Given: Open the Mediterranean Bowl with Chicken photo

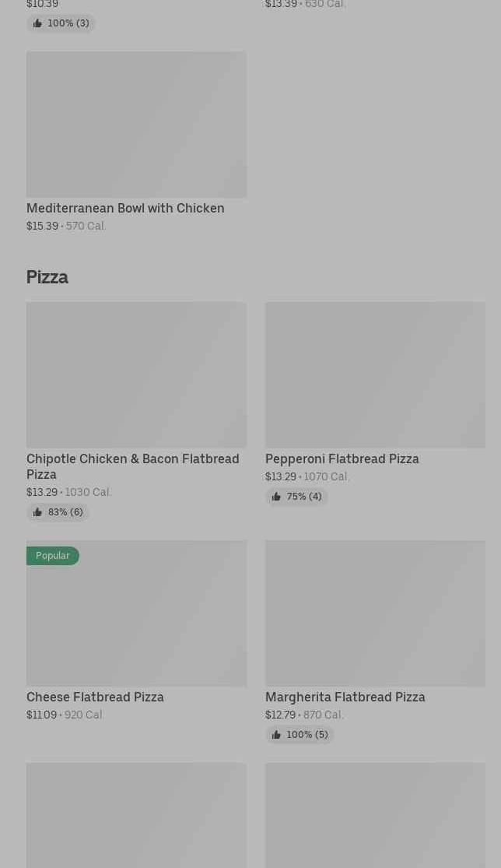Looking at the screenshot, I should click(136, 125).
